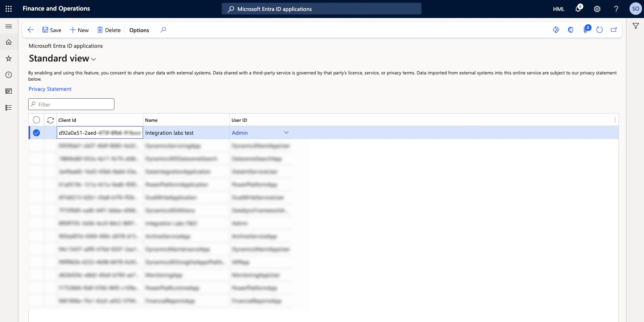
Task: Save the current record
Action: click(x=52, y=30)
